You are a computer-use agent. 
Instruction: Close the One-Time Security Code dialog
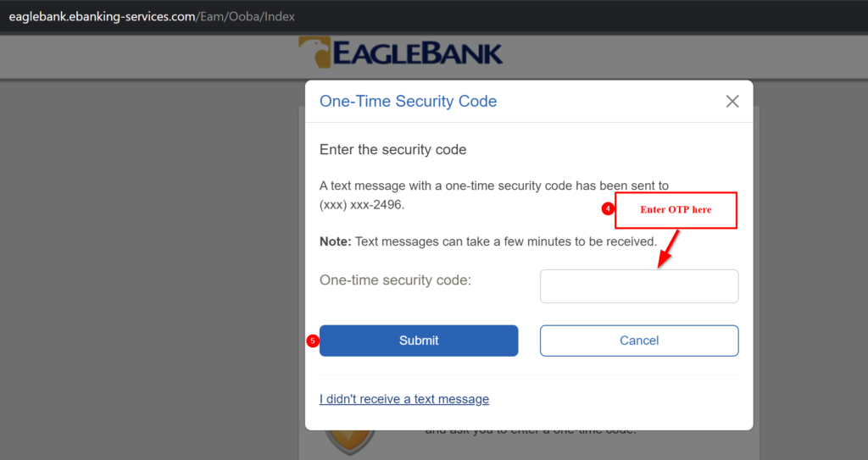tap(732, 102)
